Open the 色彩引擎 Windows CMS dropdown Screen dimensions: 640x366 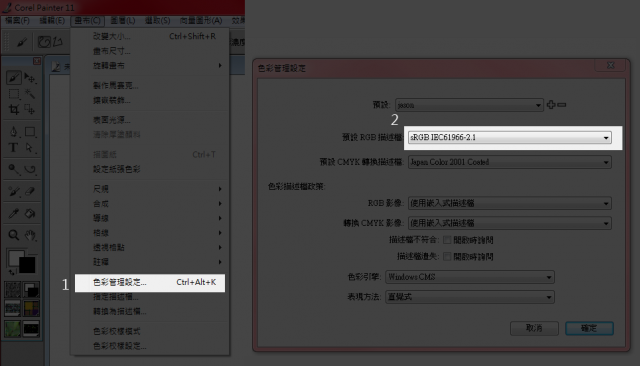pyautogui.click(x=469, y=277)
